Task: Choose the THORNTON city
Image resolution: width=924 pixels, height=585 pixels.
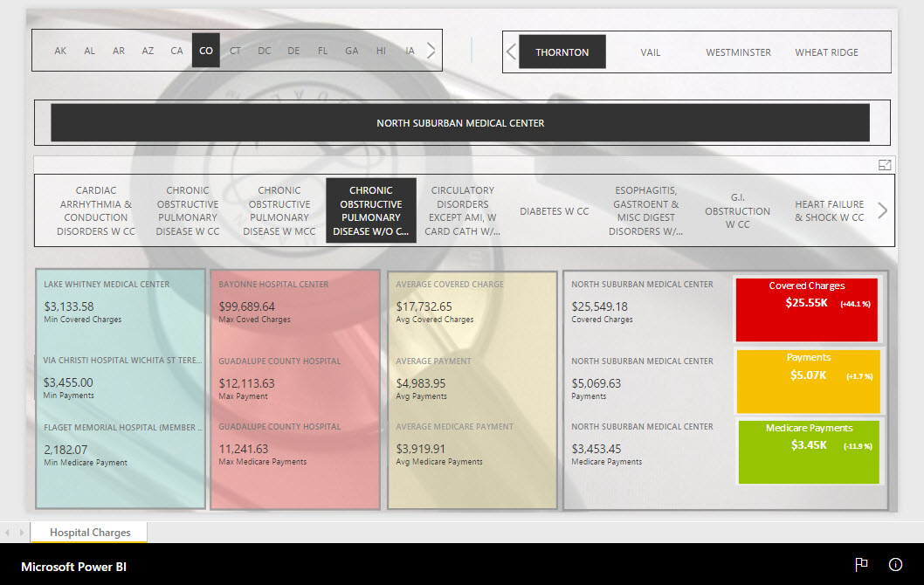Action: 562,52
